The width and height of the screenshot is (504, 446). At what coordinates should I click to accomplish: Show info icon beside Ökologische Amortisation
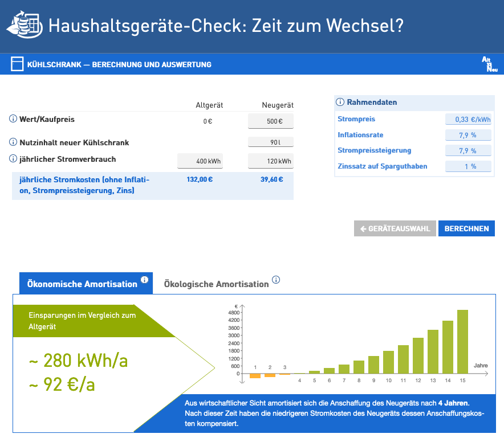pos(276,280)
